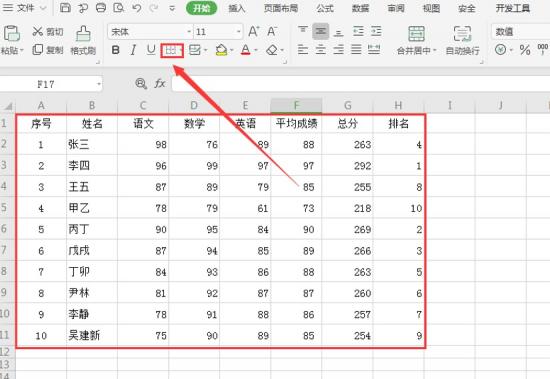Click into the formula bar input
The width and height of the screenshot is (550, 379).
(x=361, y=84)
